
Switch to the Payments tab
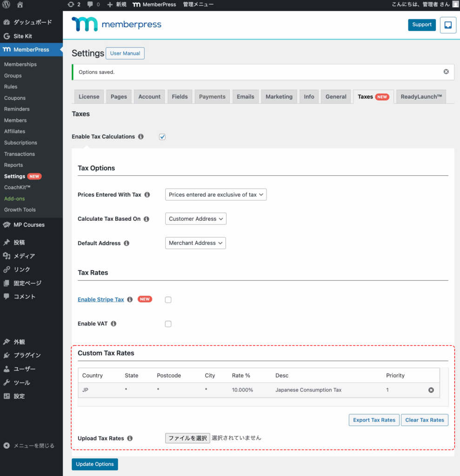point(212,97)
